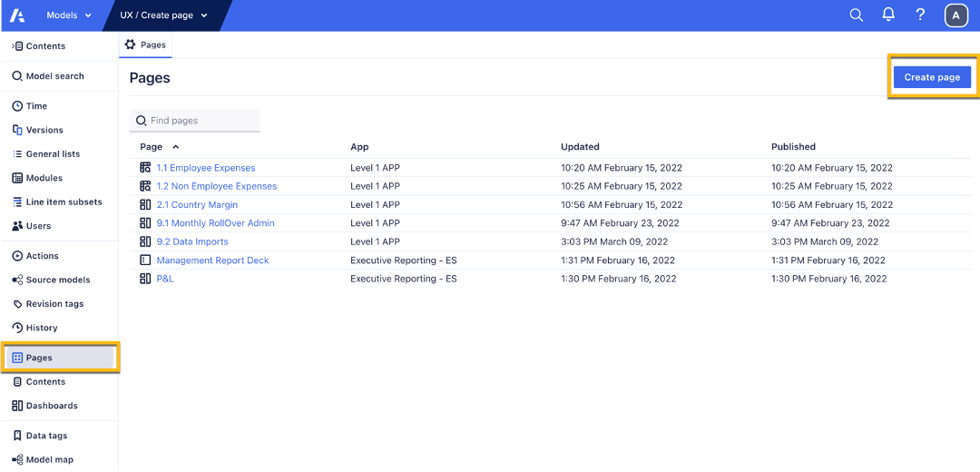This screenshot has width=980, height=472.
Task: Click the Create page button
Action: [x=932, y=77]
